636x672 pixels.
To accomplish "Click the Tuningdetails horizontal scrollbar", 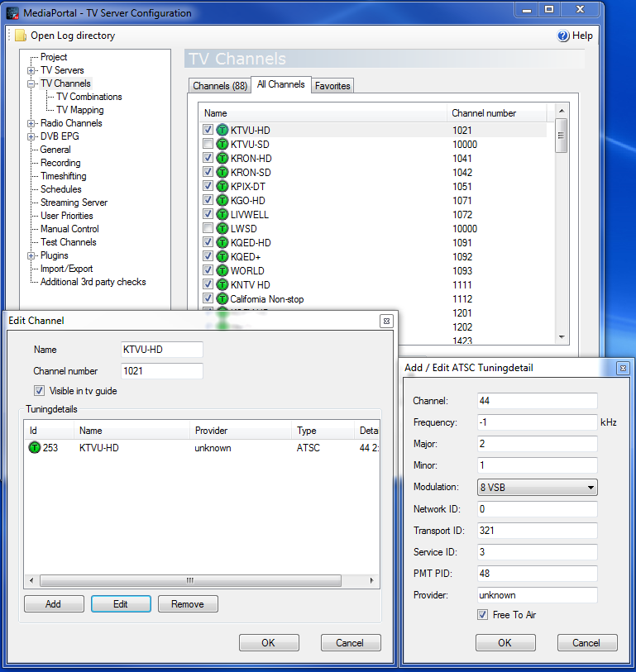I will tap(190, 580).
